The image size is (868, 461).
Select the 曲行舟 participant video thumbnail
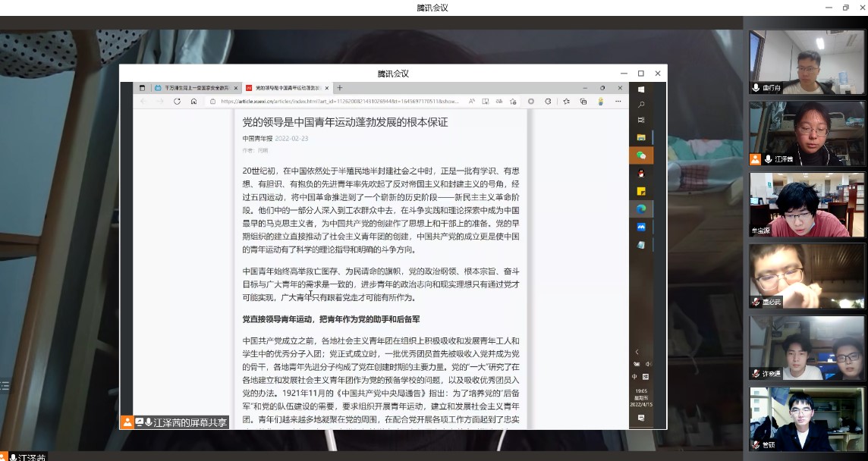click(x=807, y=62)
